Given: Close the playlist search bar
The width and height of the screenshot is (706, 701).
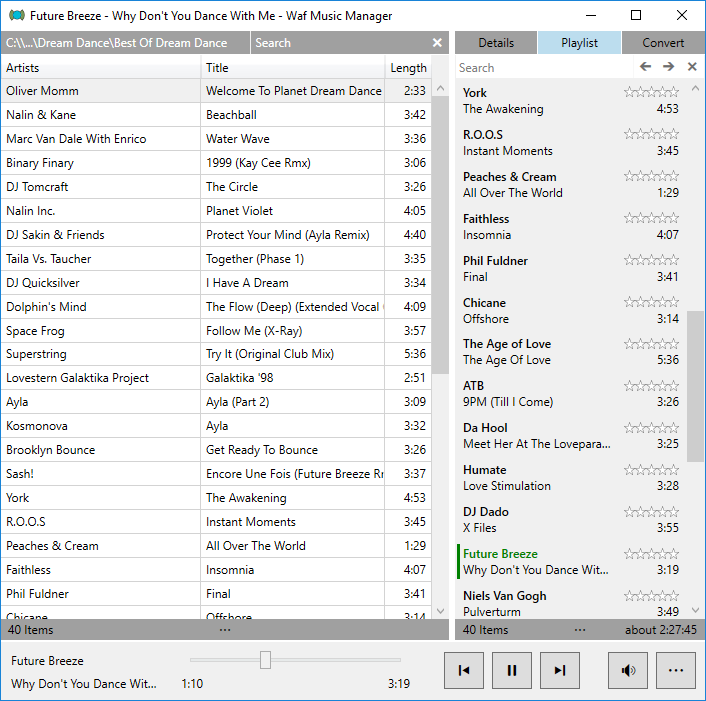Looking at the screenshot, I should click(x=692, y=67).
